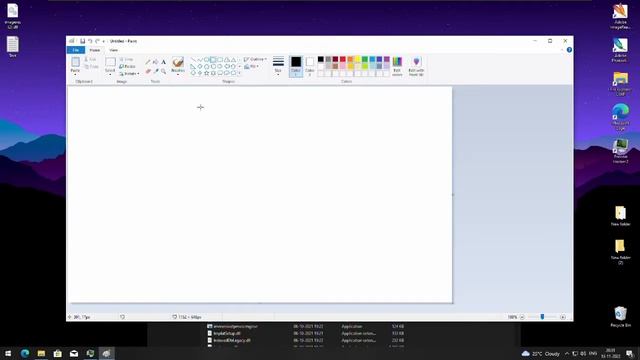
Task: Open Edit with Paint 3D
Action: (416, 67)
